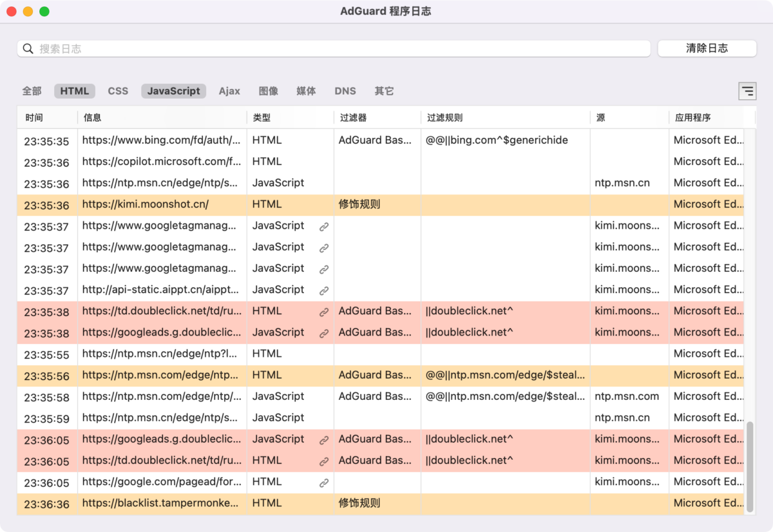Select the 23:35:56 ntp.msn.com row
The image size is (773, 532).
[381, 375]
